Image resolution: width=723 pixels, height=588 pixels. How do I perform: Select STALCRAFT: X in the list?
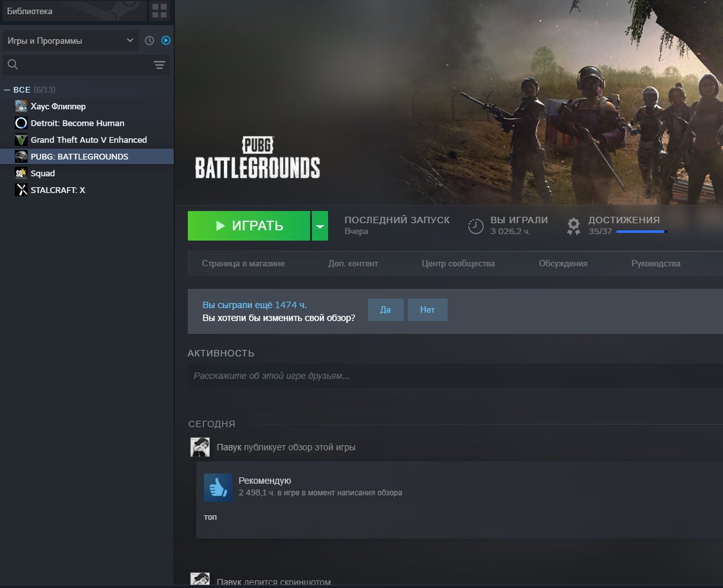coord(87,190)
